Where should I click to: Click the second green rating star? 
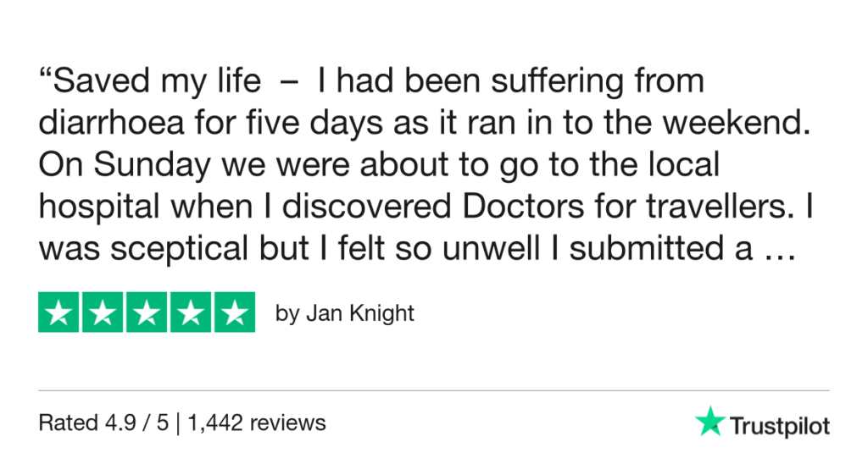103,313
